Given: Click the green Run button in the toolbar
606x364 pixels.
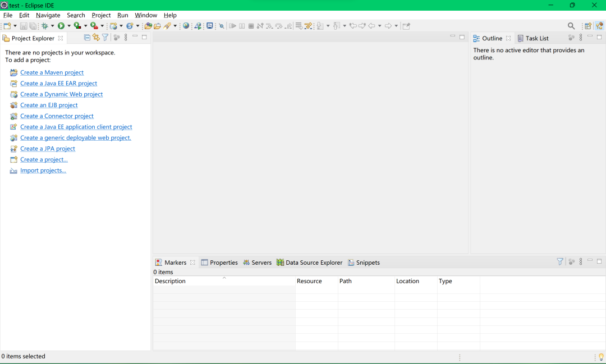Looking at the screenshot, I should point(61,26).
